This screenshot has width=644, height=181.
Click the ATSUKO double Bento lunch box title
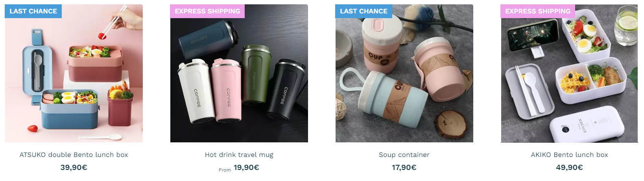74,155
